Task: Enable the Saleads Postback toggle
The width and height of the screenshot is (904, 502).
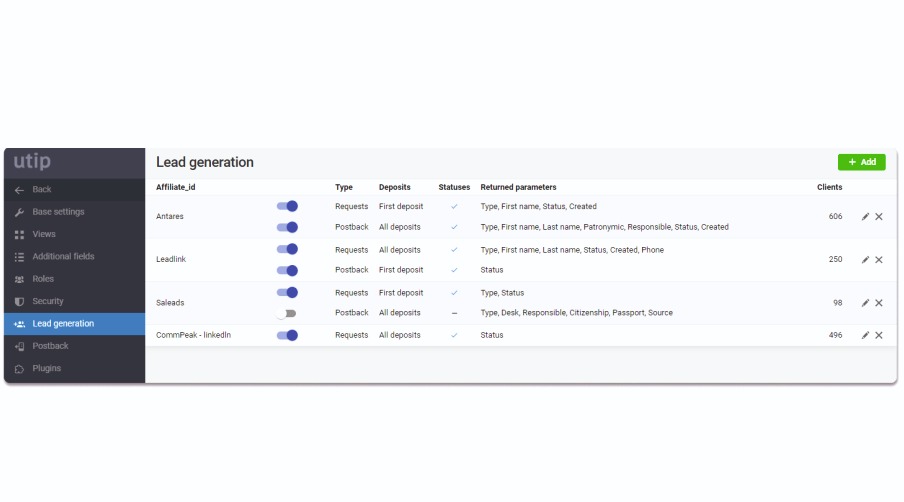Action: point(287,313)
